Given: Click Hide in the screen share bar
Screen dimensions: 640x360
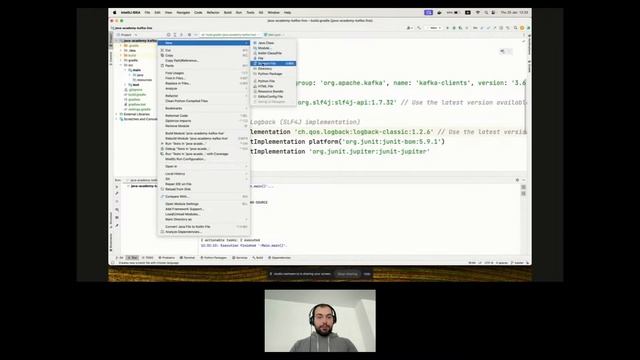Looking at the screenshot, I should (367, 274).
